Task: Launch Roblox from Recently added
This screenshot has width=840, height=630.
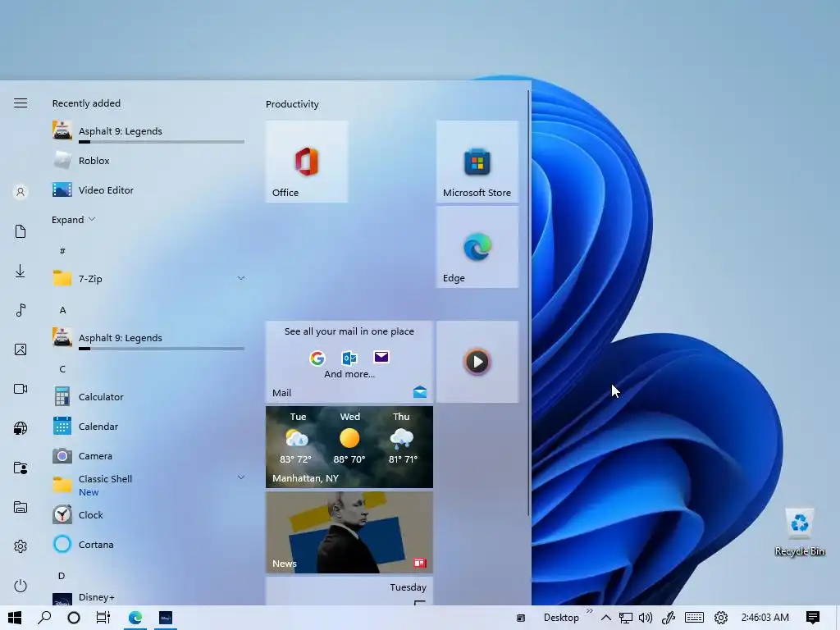Action: pos(148,161)
